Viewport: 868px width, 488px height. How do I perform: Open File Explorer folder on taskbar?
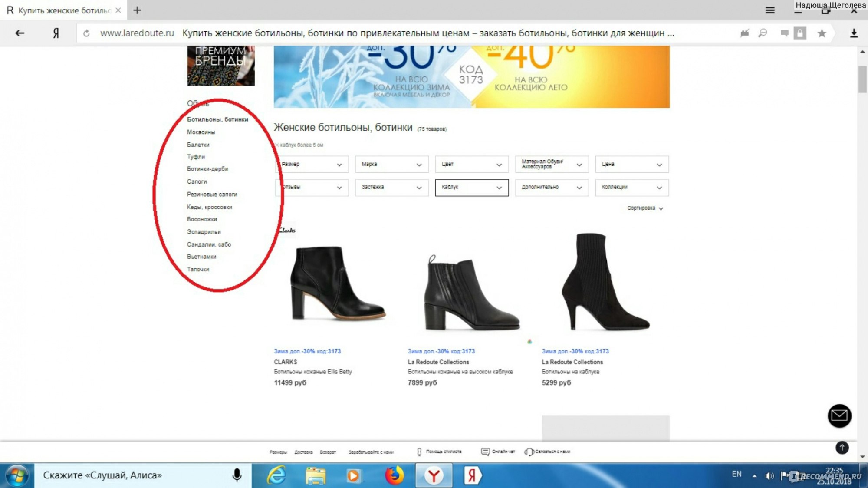tap(316, 475)
